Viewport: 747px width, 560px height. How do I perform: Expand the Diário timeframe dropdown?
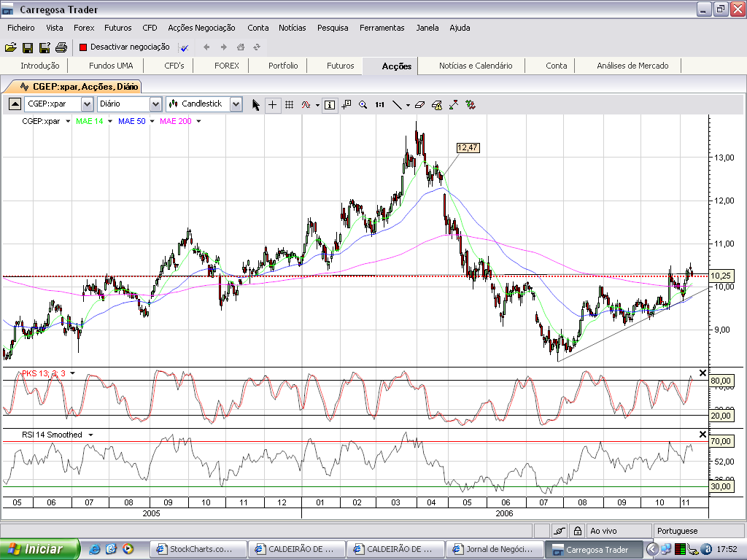pos(155,104)
